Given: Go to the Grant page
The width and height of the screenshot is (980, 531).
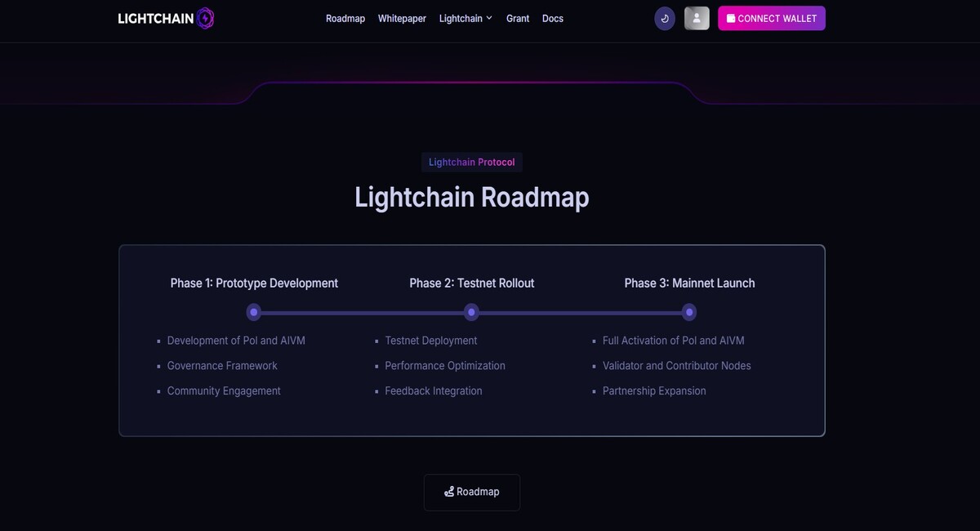Looking at the screenshot, I should click(518, 19).
